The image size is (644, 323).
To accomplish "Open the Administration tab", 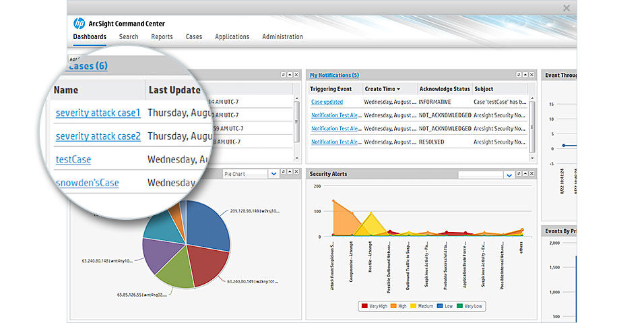I will point(282,37).
